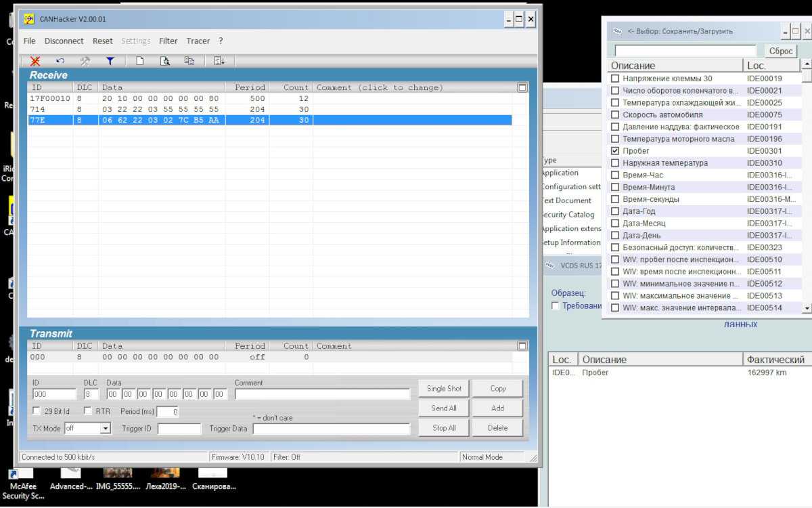Screen dimensions: 812x508
Task: Click the list with down arrow icon
Action: pyautogui.click(x=219, y=61)
